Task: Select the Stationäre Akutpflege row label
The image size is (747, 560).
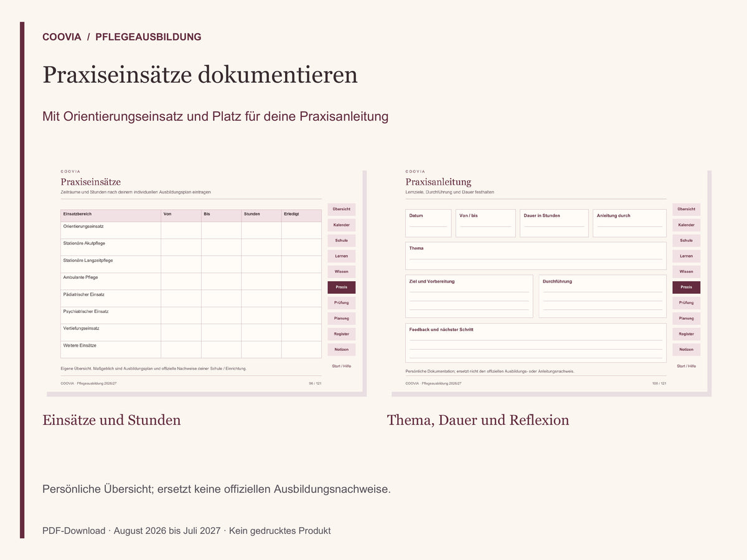Action: (84, 243)
